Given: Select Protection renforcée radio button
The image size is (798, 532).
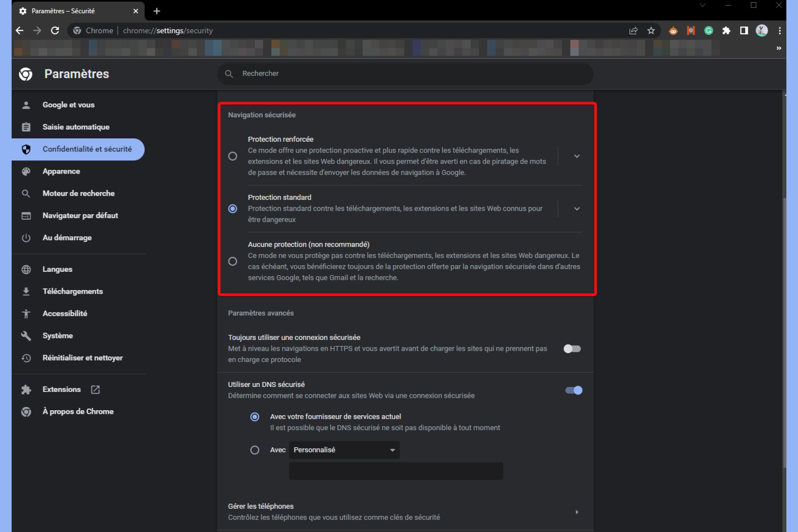Looking at the screenshot, I should click(x=233, y=156).
